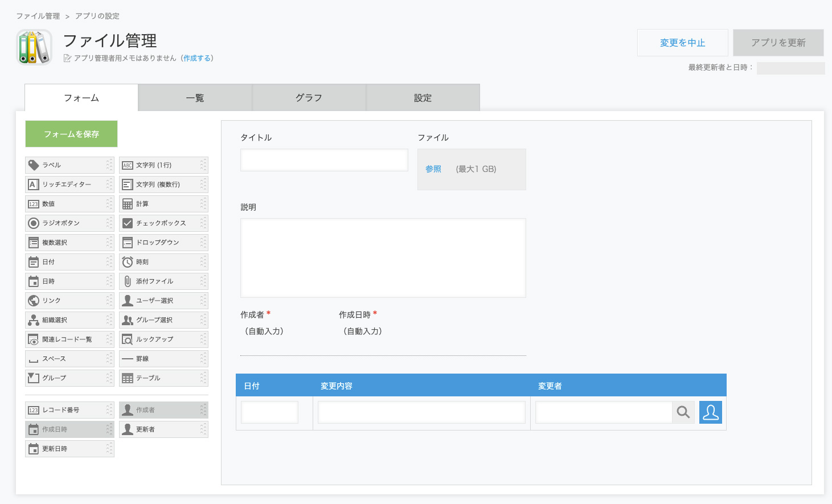832x504 pixels.
Task: Choose the ルックアップ field item
Action: (163, 339)
